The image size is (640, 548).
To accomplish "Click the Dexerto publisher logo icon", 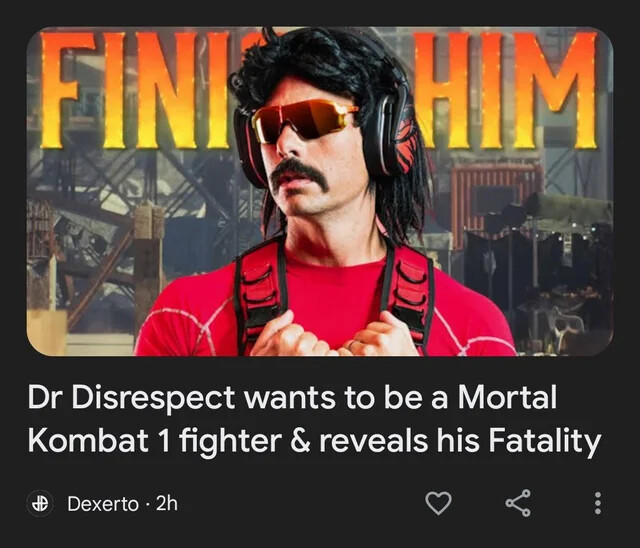I will pos(40,504).
